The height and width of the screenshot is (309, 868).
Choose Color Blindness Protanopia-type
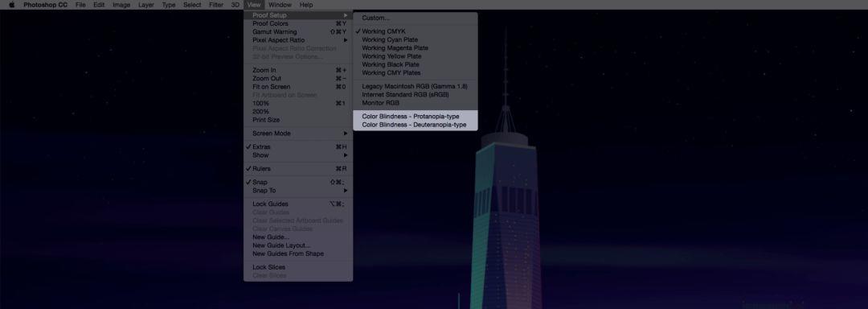pyautogui.click(x=416, y=117)
